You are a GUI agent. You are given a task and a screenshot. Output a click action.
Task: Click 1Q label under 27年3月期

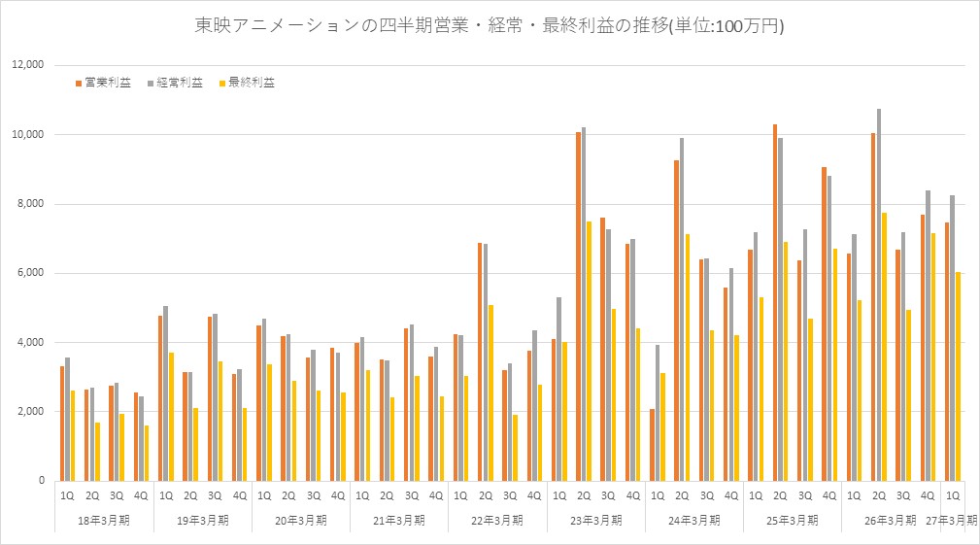point(952,495)
